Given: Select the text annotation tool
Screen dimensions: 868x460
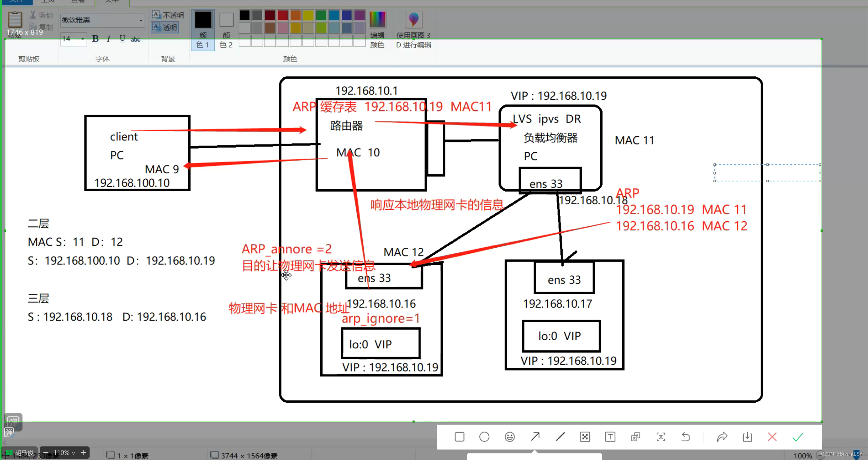Looking at the screenshot, I should (x=610, y=437).
